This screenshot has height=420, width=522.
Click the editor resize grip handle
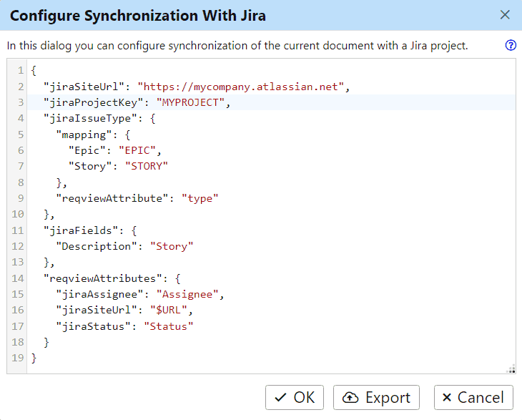click(511, 368)
